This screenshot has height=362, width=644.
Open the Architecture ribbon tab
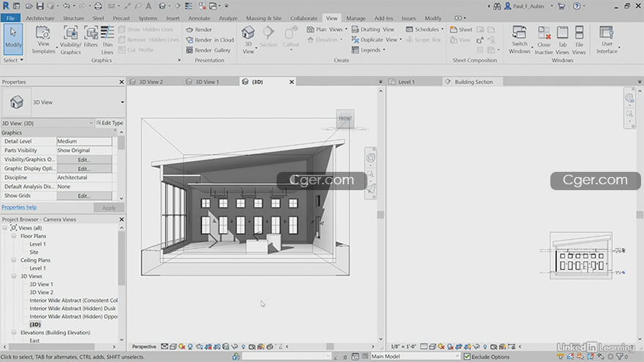pos(40,18)
